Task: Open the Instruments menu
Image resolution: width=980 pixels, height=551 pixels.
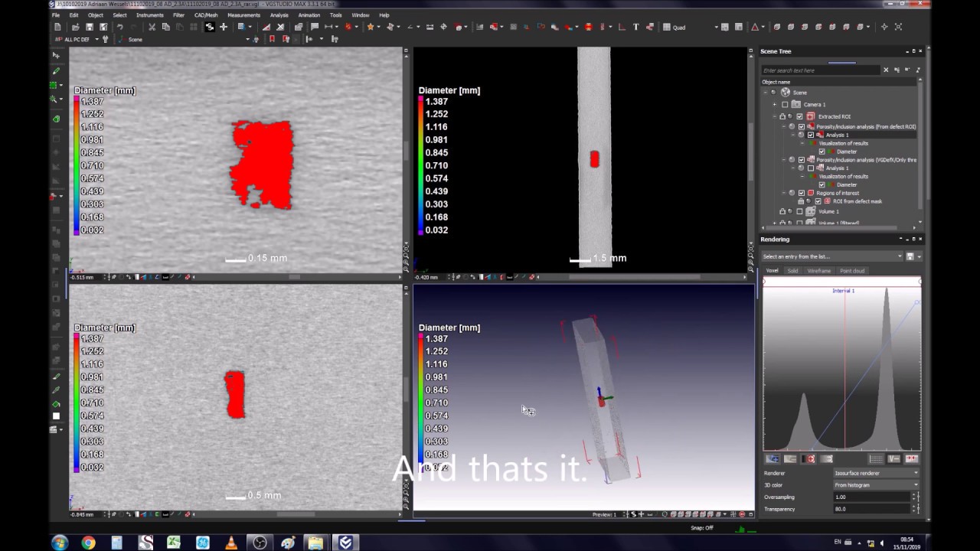Action: click(x=149, y=15)
